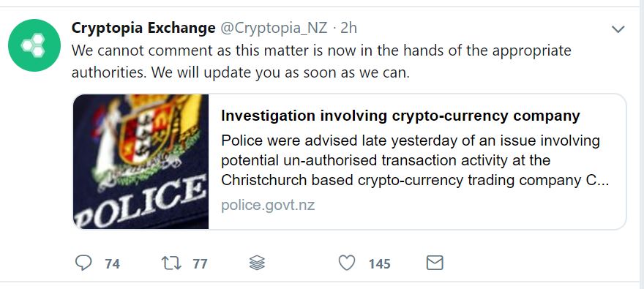644x289 pixels.
Task: Open 'Investigation involving crypto-currency company' headline
Action: tap(400, 116)
